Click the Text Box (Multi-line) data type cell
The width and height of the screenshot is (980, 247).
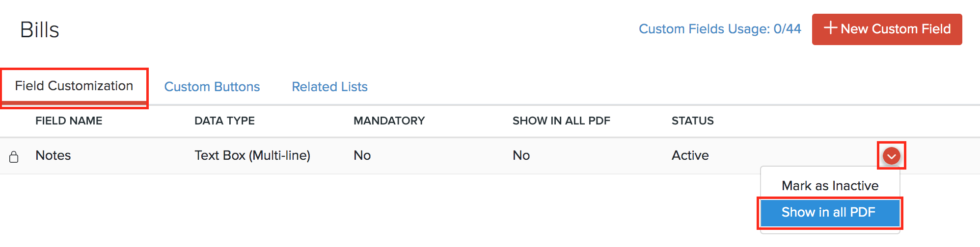pos(252,155)
